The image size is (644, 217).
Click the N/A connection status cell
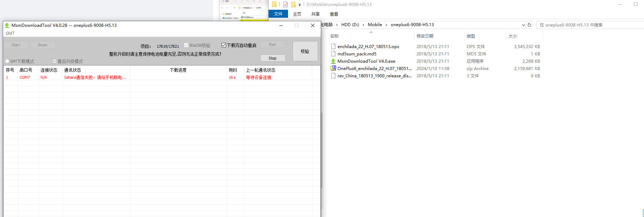44,77
